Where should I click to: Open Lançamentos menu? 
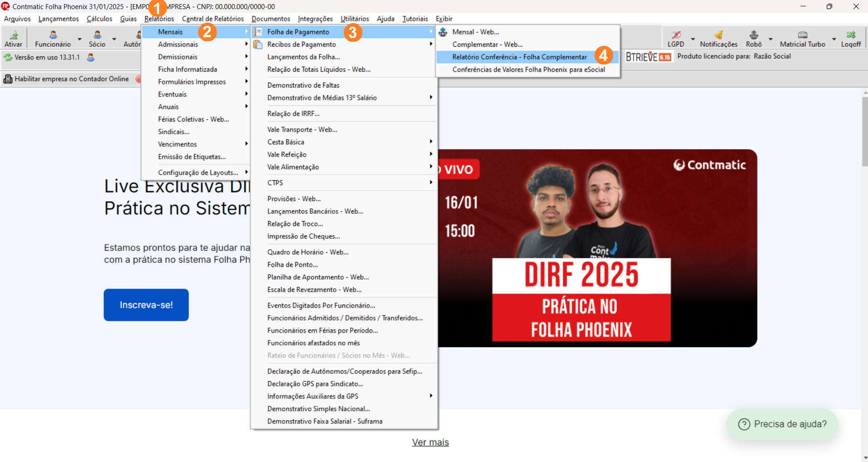coord(59,19)
